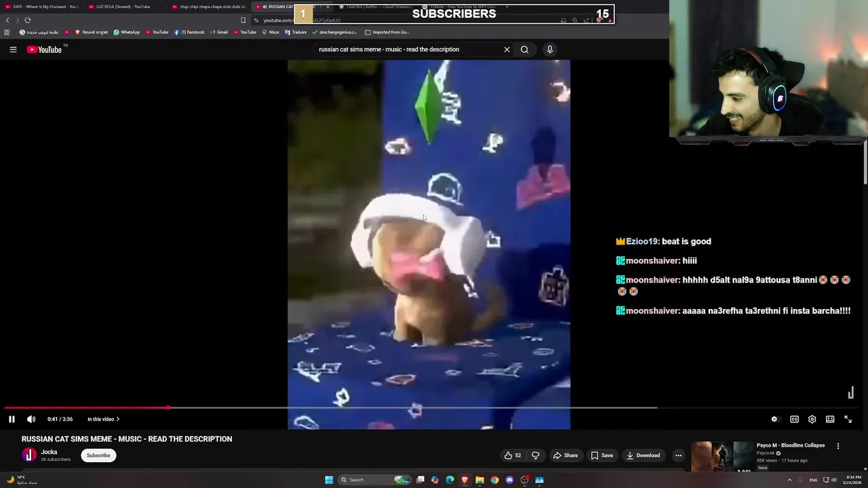Expand the 'Imported from Go...' bookmarks folder
Screen dimensions: 868x488
pos(387,32)
